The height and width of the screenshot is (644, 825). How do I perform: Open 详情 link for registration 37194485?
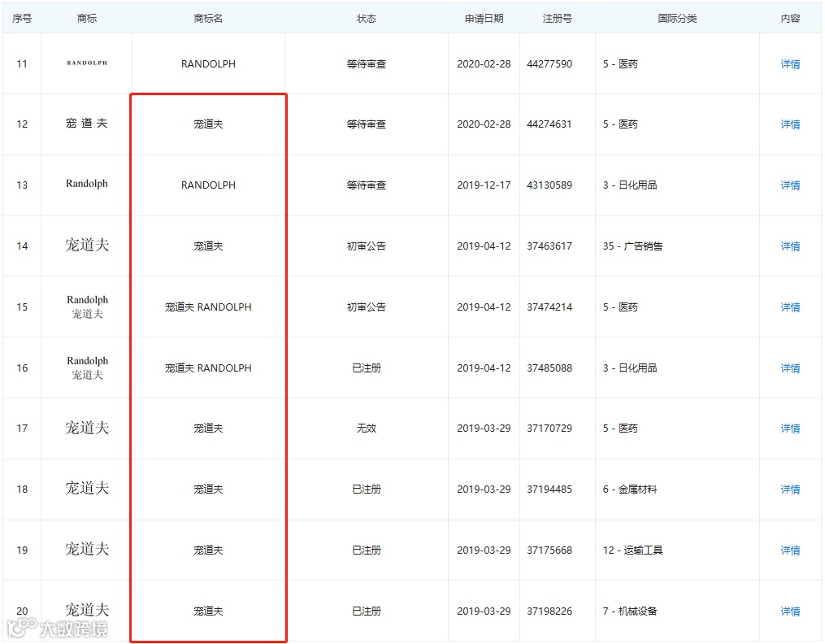click(790, 490)
